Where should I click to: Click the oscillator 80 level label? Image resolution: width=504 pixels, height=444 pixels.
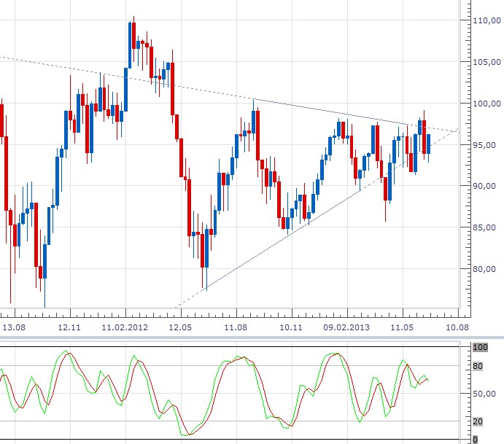tap(478, 366)
